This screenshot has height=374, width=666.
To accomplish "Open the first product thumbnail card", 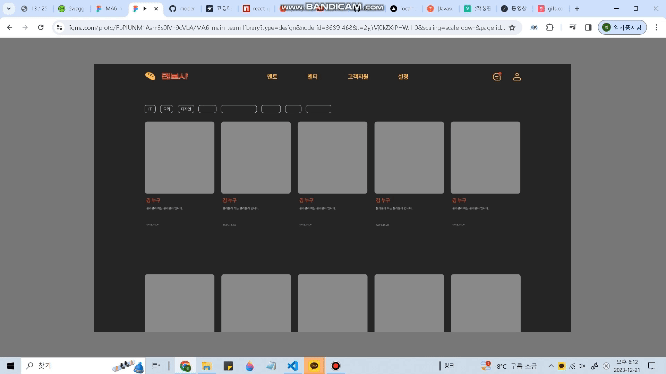I will click(x=179, y=157).
